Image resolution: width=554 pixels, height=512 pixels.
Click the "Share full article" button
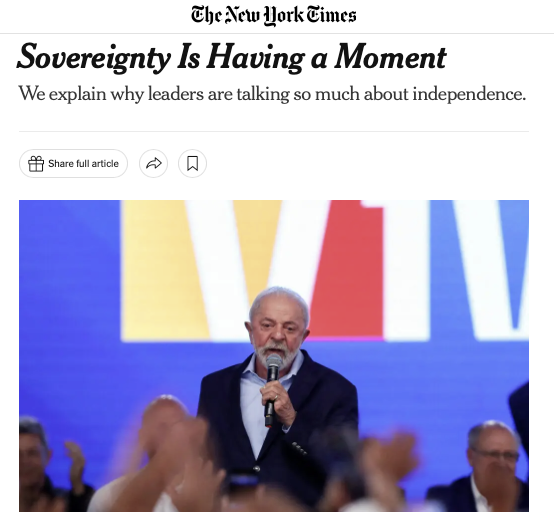coord(73,164)
